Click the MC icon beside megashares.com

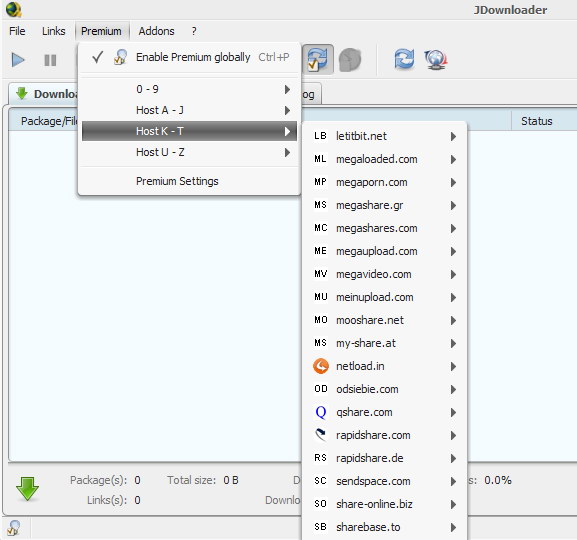pos(321,228)
